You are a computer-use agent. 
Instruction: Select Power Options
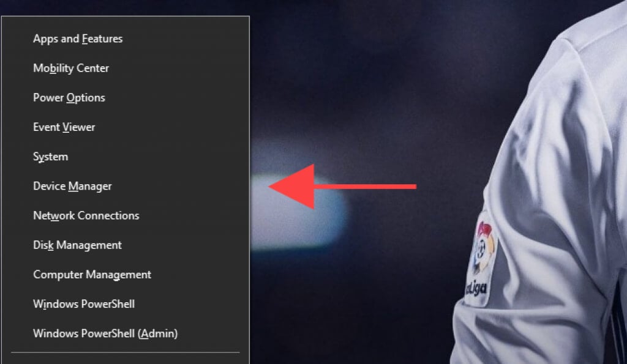click(69, 98)
